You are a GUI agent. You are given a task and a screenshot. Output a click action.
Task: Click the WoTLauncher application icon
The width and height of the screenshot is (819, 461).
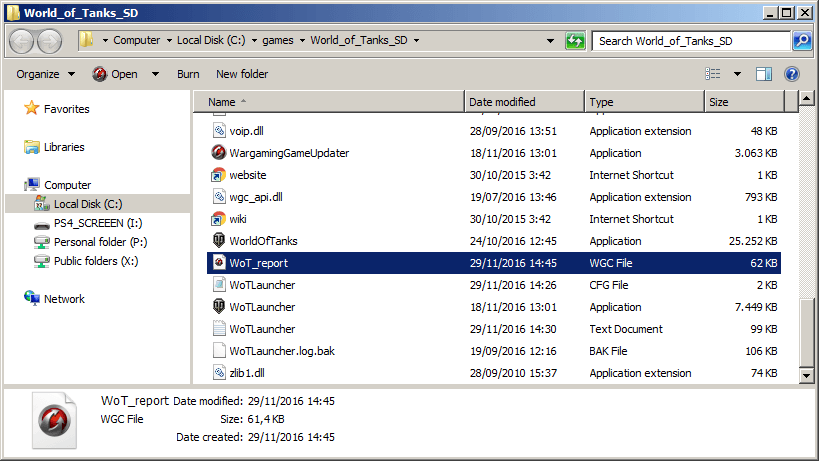pyautogui.click(x=219, y=306)
